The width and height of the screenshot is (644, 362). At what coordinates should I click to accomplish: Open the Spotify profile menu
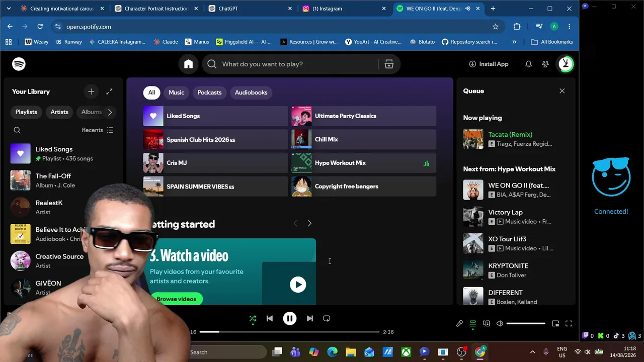566,64
